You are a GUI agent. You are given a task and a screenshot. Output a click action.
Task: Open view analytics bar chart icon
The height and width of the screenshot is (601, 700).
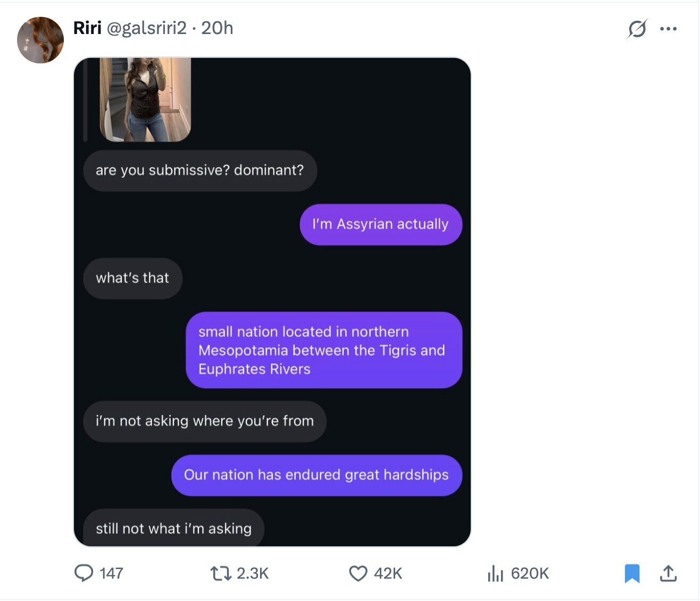(x=495, y=573)
